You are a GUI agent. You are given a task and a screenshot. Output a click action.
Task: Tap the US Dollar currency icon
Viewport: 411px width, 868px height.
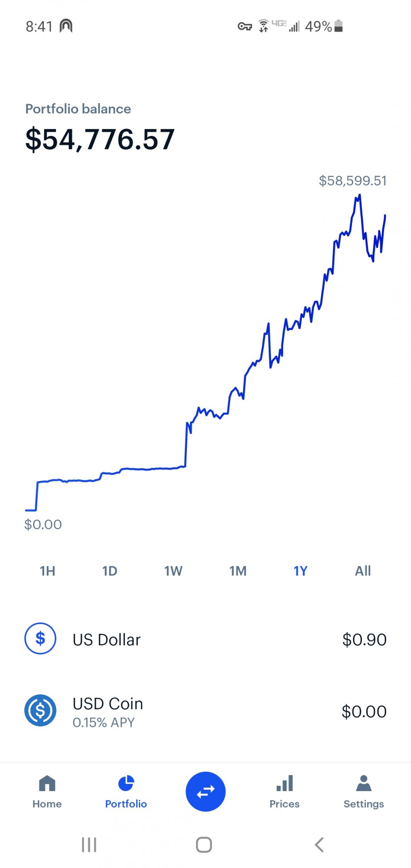pyautogui.click(x=40, y=638)
